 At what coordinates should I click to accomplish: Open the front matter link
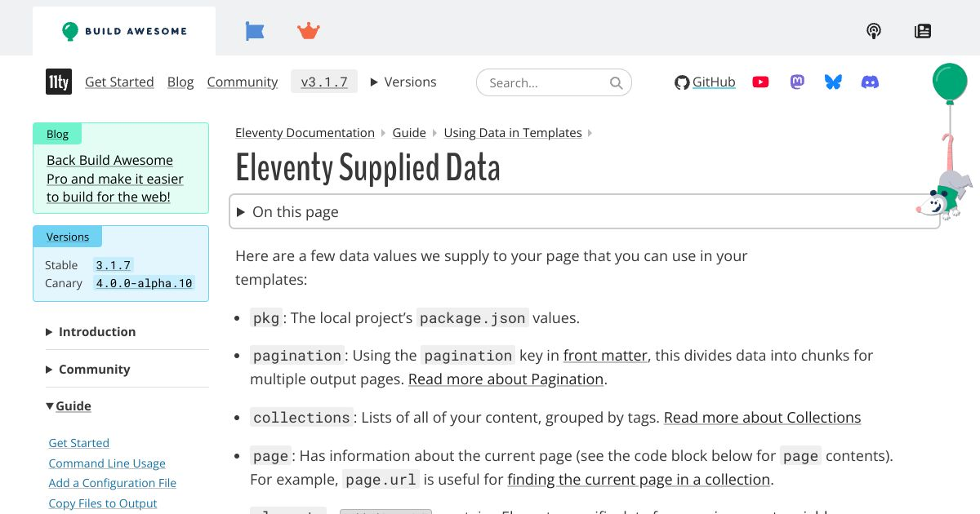(605, 355)
